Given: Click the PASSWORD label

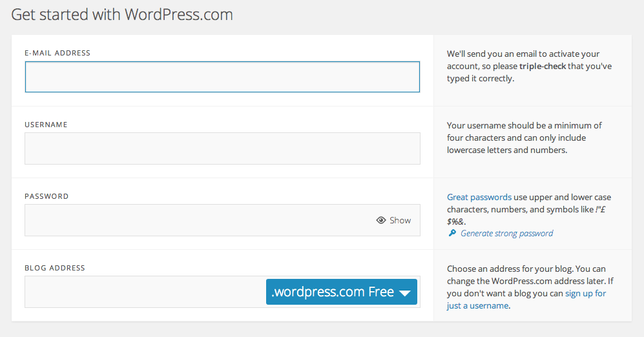Looking at the screenshot, I should pos(47,196).
